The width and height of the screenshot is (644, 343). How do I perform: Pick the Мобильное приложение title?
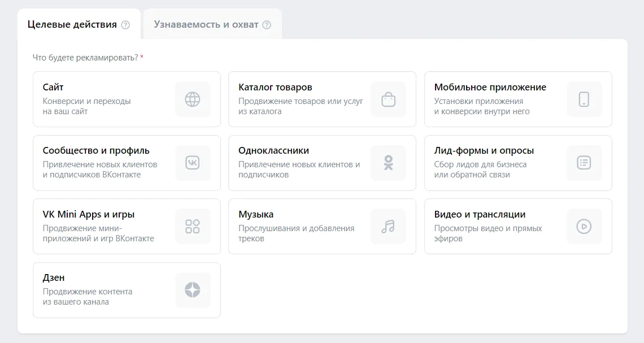coord(490,87)
